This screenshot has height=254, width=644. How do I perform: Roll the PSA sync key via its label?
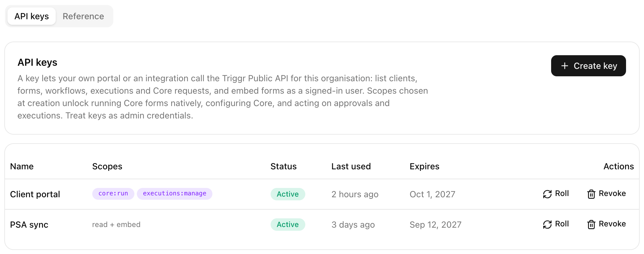coord(562,224)
